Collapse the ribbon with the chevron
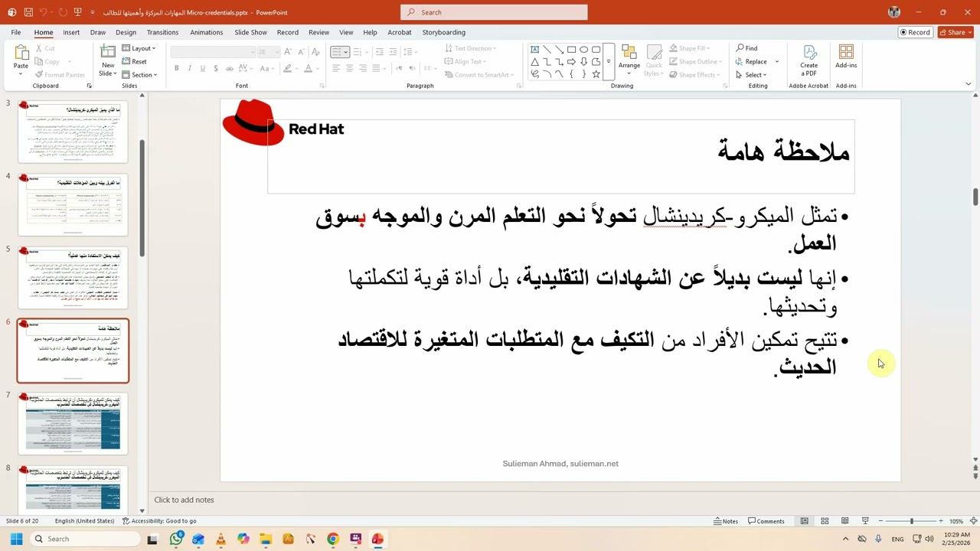 click(x=969, y=83)
